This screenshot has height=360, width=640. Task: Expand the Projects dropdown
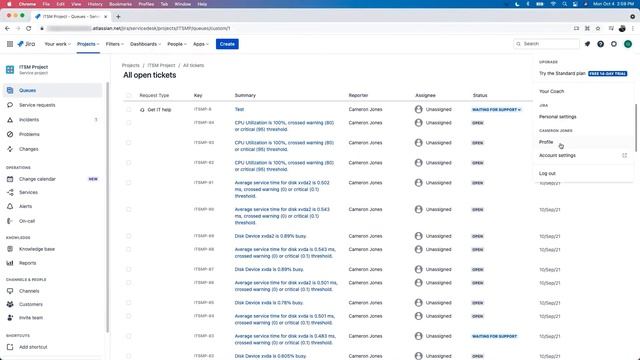pyautogui.click(x=88, y=44)
